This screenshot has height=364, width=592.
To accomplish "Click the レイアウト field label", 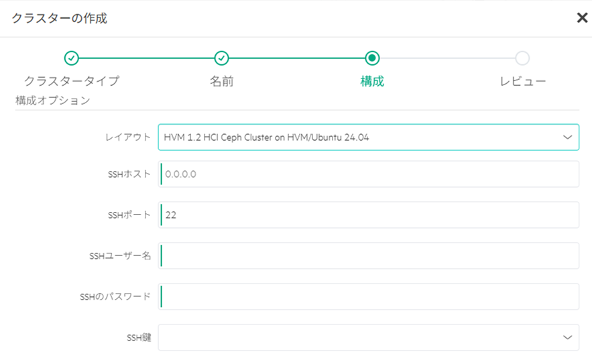I will click(x=127, y=137).
